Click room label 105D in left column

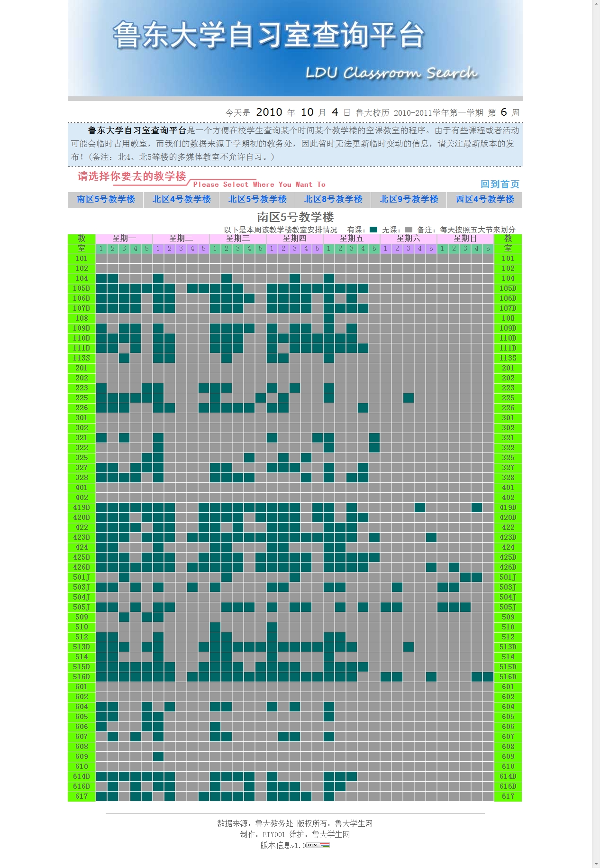82,288
